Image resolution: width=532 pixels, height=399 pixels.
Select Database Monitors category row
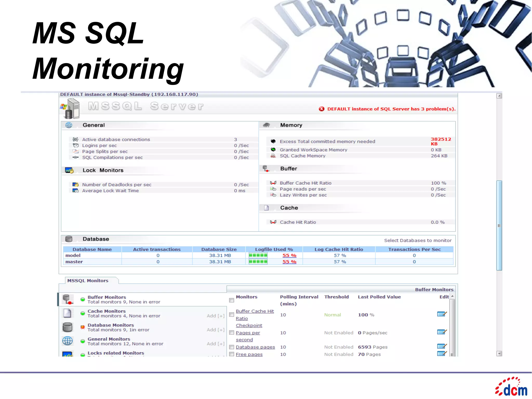[142, 327]
